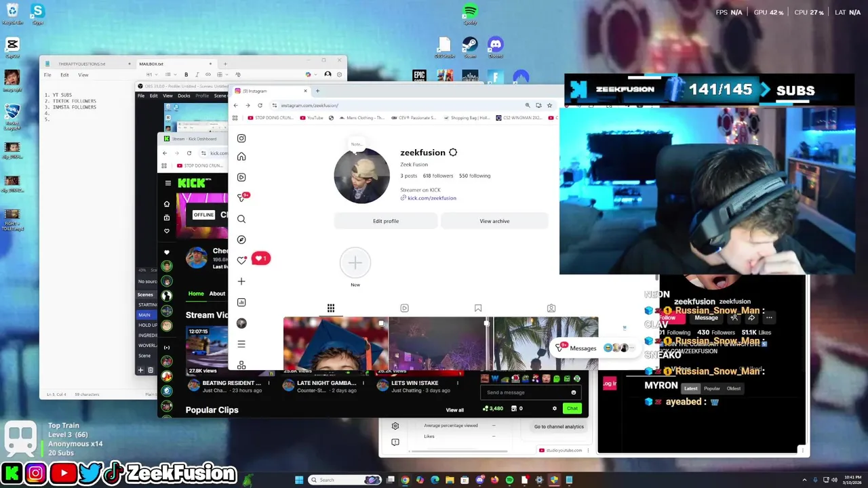Screen dimensions: 868x488
Task: Reload the Instagram browser page
Action: (260, 105)
